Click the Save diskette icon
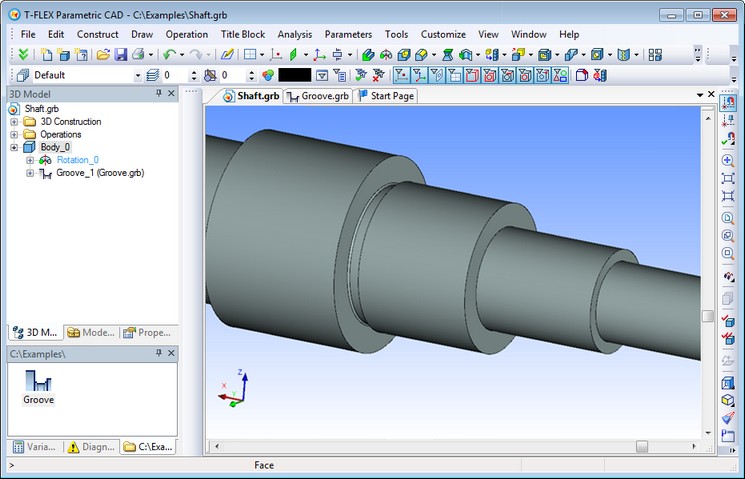This screenshot has width=745, height=479. 120,55
